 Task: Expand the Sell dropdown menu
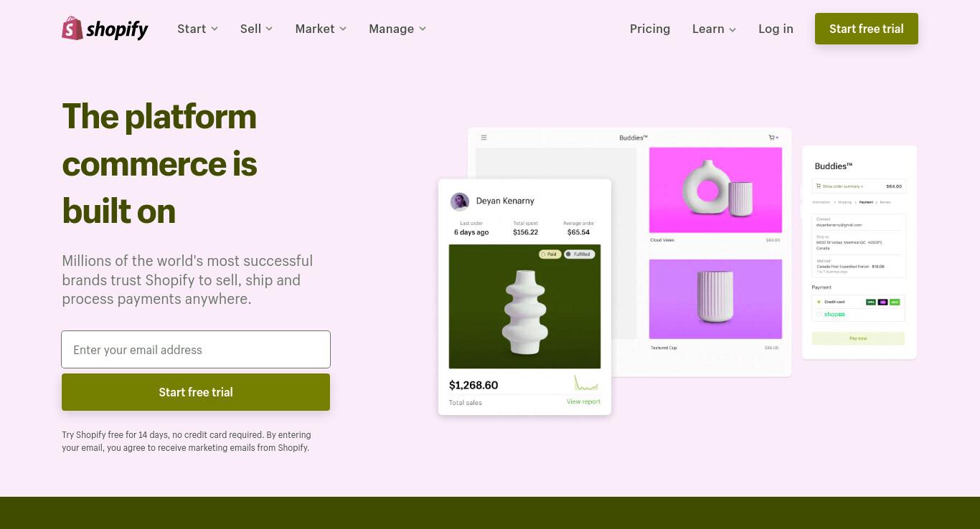coord(257,29)
